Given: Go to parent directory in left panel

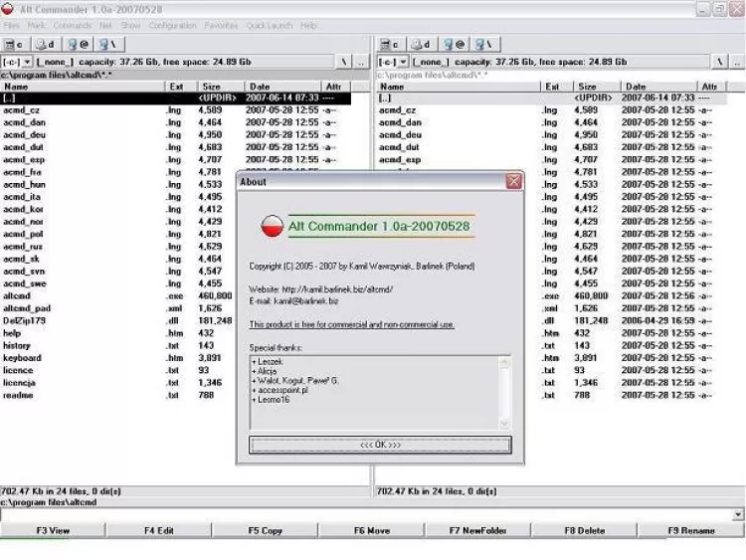Looking at the screenshot, I should pyautogui.click(x=361, y=62).
